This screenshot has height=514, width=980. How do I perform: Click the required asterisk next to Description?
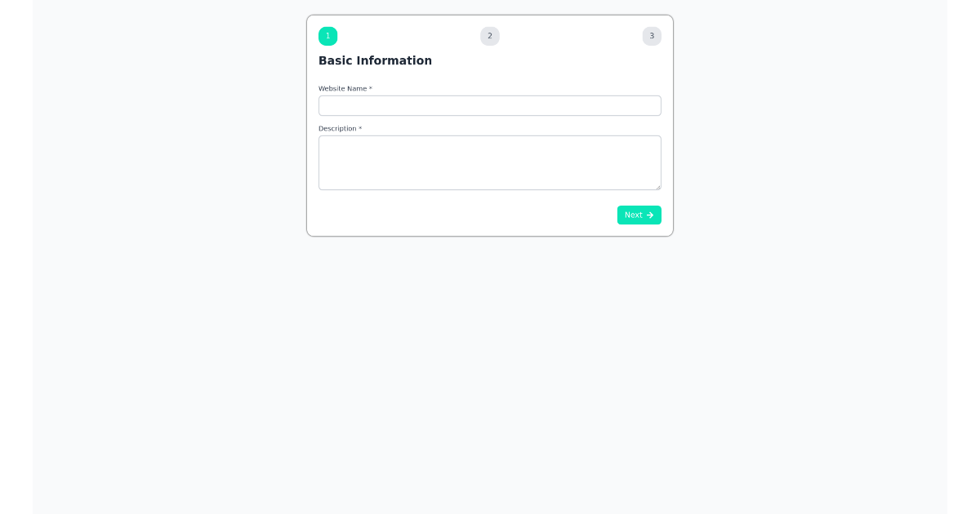[359, 128]
